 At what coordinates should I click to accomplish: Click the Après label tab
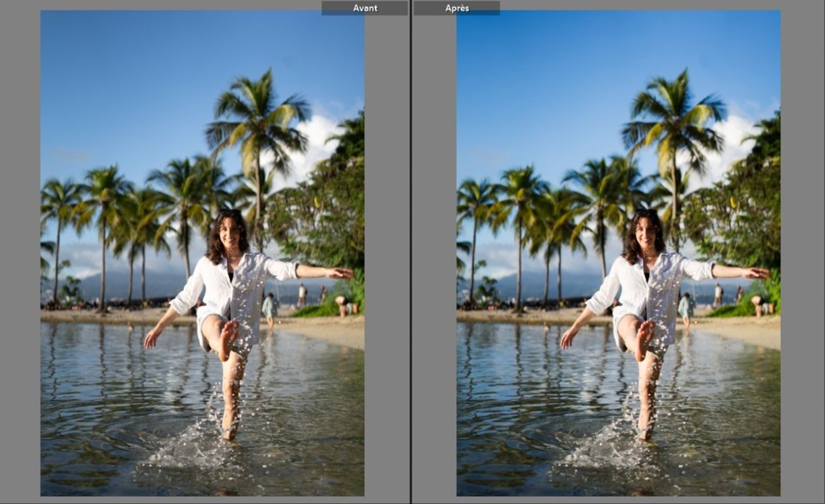coord(457,8)
